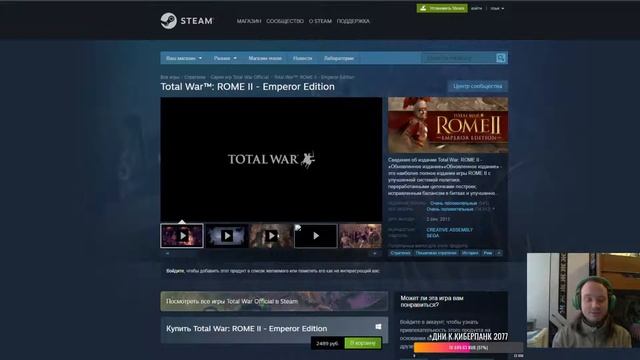Click the magnifying glass search icon
The image size is (640, 360).
pos(501,58)
